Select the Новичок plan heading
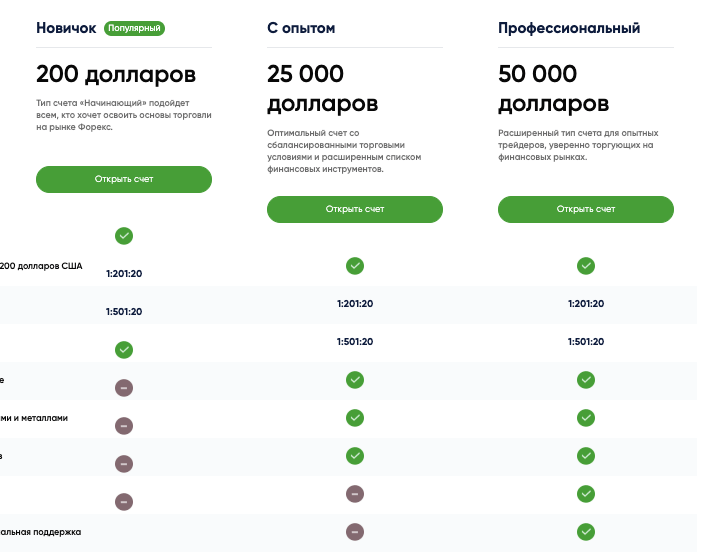Screen dimensions: 710x560 [67, 29]
